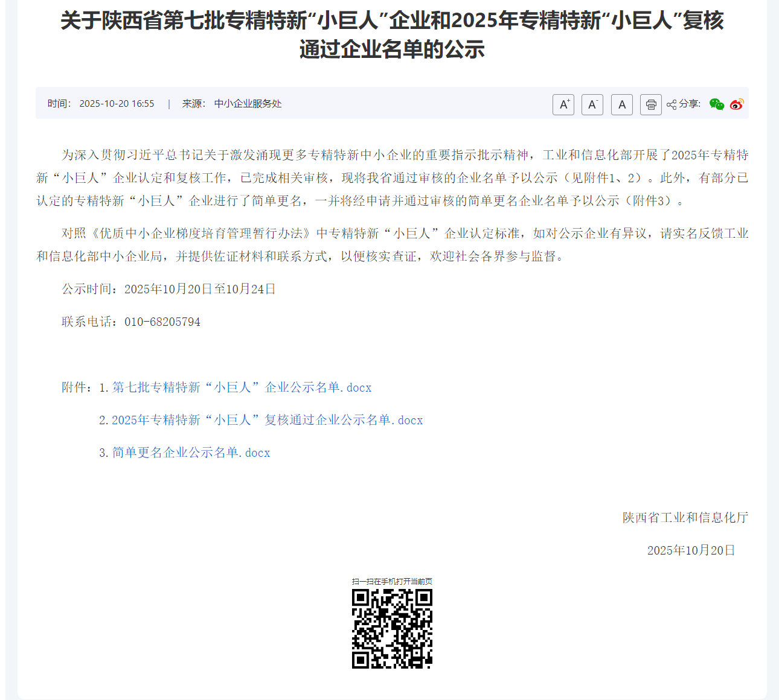Download 2025年专精特新"小巨人"复核通过企业公示名单.docx
This screenshot has height=700, width=779.
267,420
